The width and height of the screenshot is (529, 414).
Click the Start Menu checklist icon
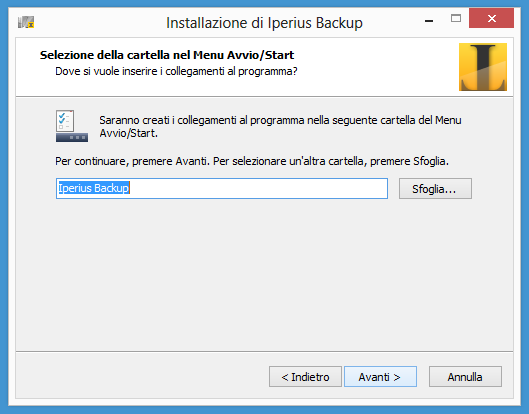coord(72,126)
